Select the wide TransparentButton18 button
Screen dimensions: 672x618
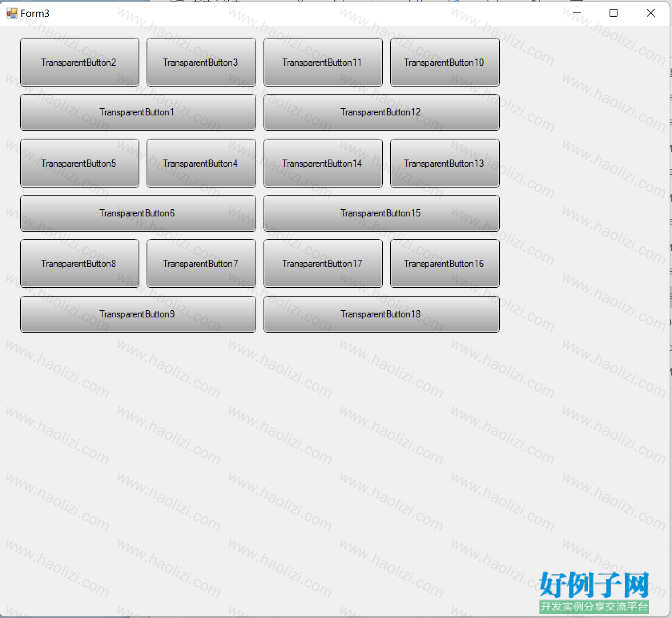tap(382, 314)
